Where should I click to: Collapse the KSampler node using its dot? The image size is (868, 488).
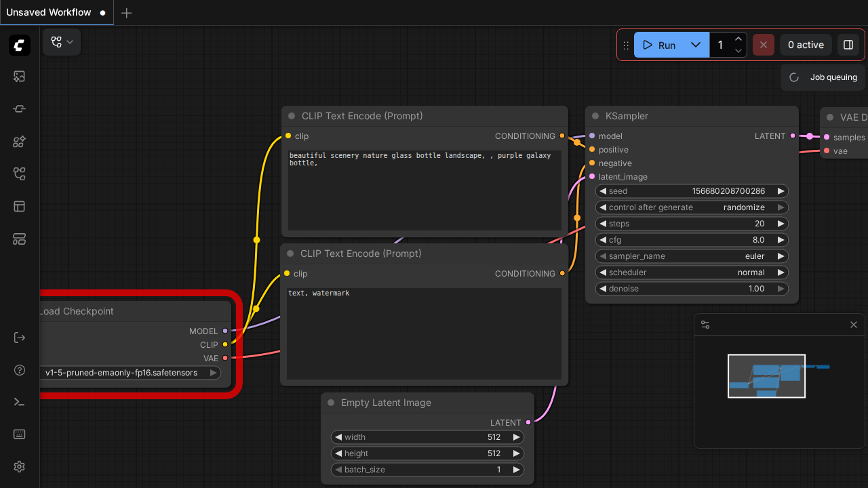pos(595,117)
